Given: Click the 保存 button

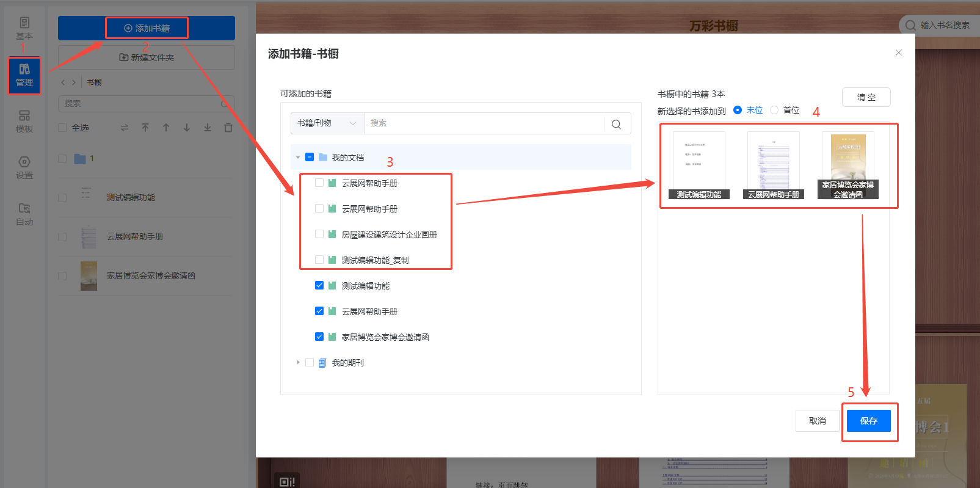Looking at the screenshot, I should pos(868,421).
